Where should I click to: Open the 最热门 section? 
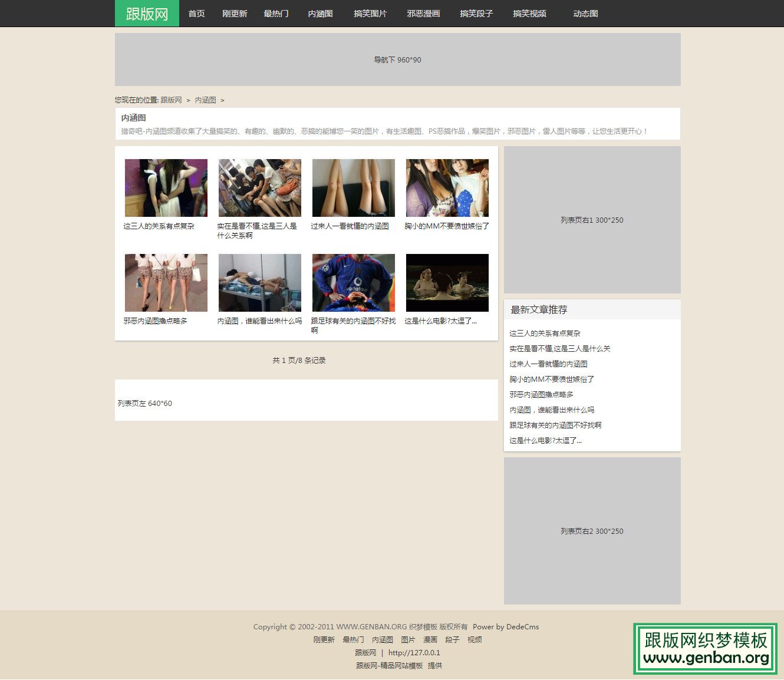[x=276, y=13]
